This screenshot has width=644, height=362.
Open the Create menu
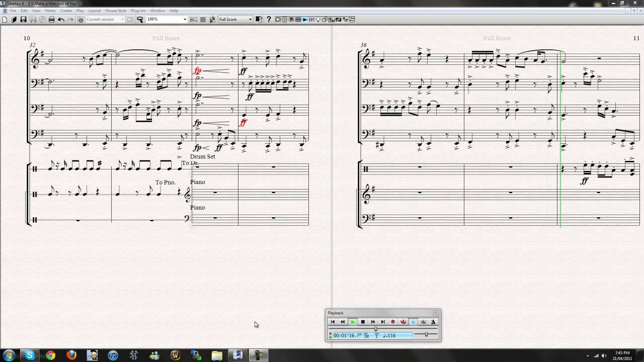pos(66,11)
